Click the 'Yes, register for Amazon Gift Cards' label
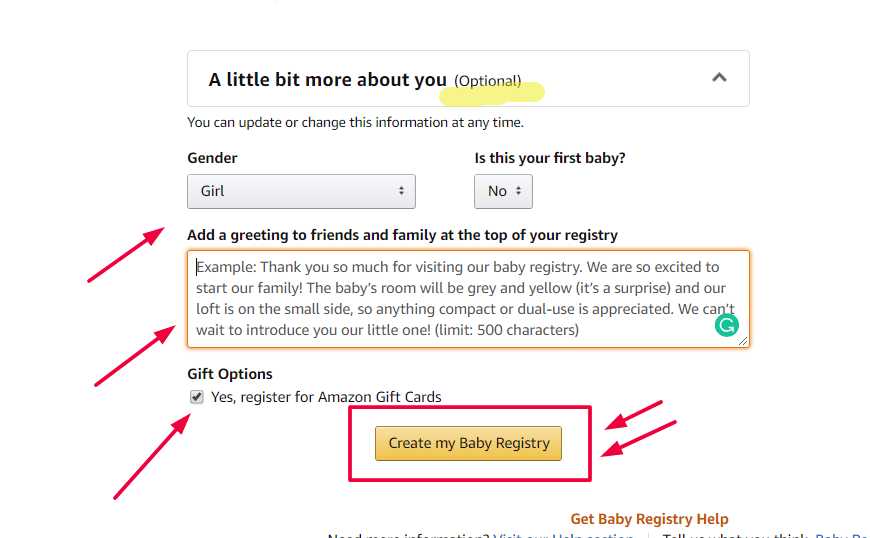 click(x=326, y=397)
